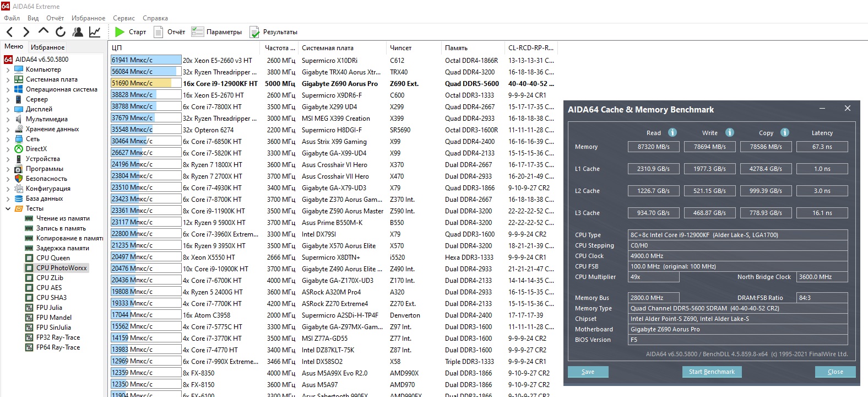Click the Частота column header
Viewport: 868px width, 397px height.
tap(280, 48)
